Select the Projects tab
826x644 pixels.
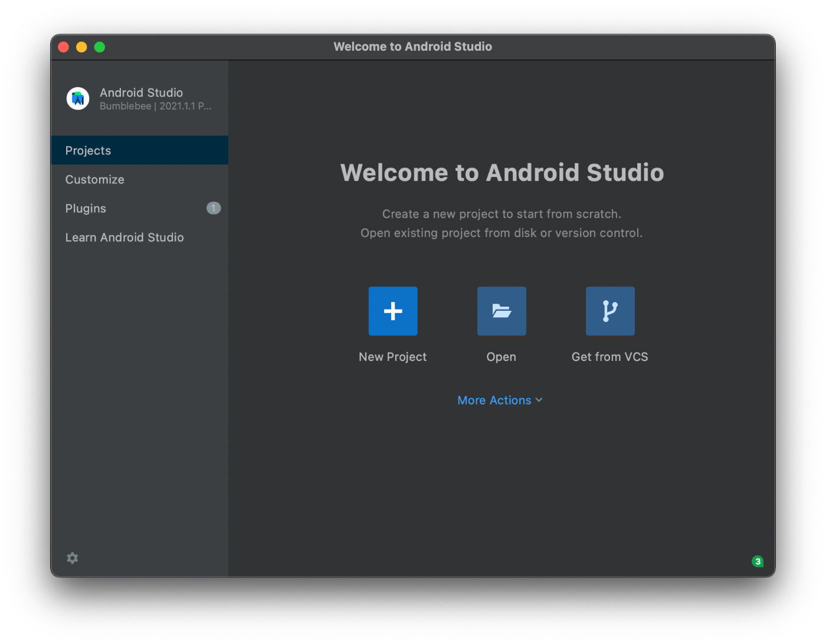tap(139, 150)
